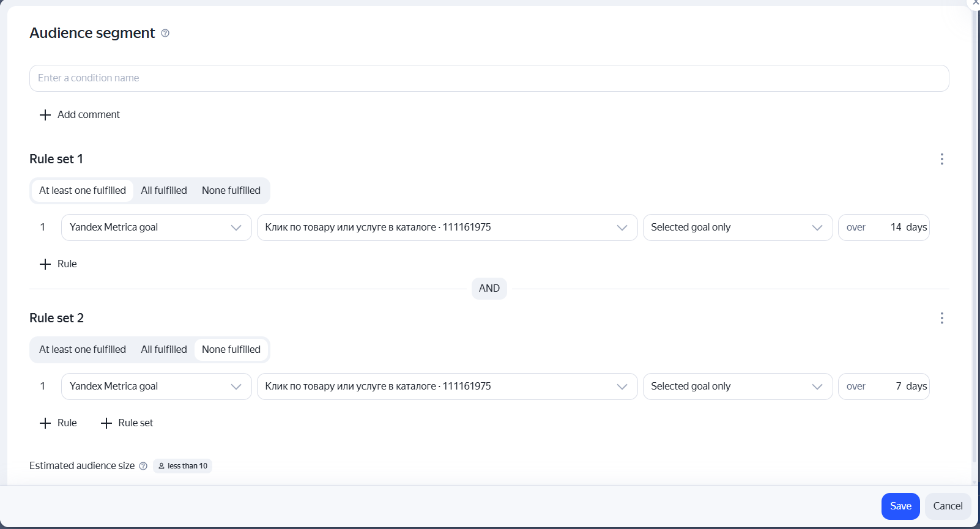Image resolution: width=980 pixels, height=529 pixels.
Task: Choose All fulfilled tab in Rule set 2
Action: click(164, 350)
